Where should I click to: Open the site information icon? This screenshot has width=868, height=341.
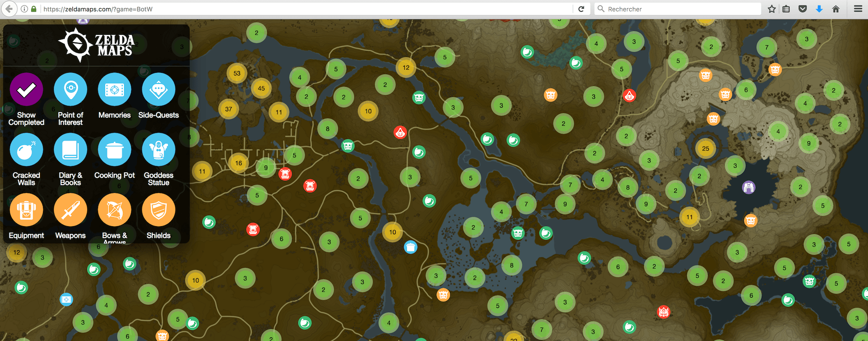tap(24, 9)
